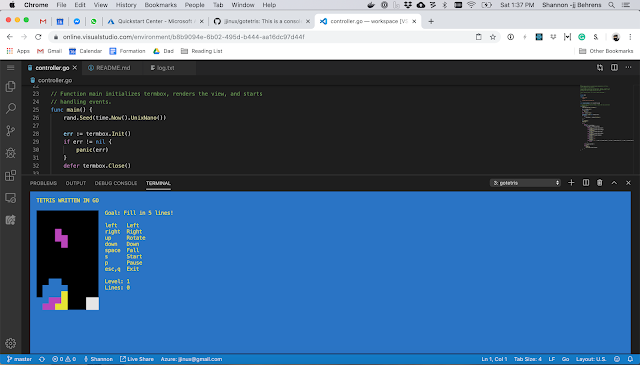Close the terminal panel

tap(628, 183)
